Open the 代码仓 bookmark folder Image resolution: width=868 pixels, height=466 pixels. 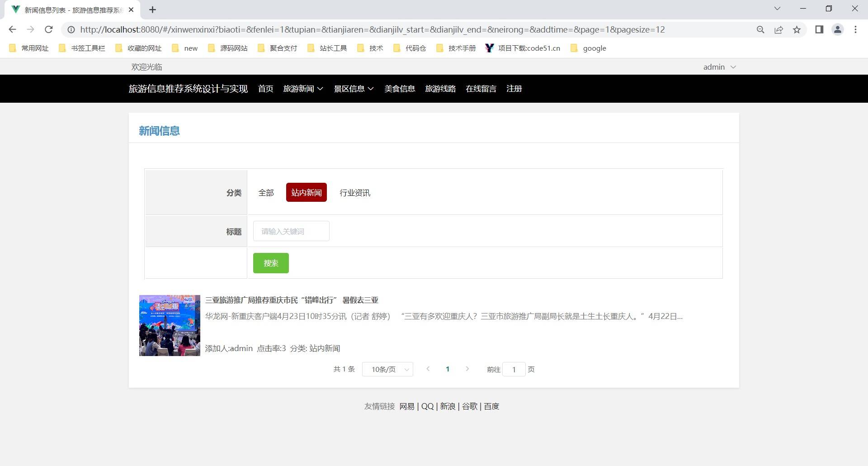(x=410, y=48)
